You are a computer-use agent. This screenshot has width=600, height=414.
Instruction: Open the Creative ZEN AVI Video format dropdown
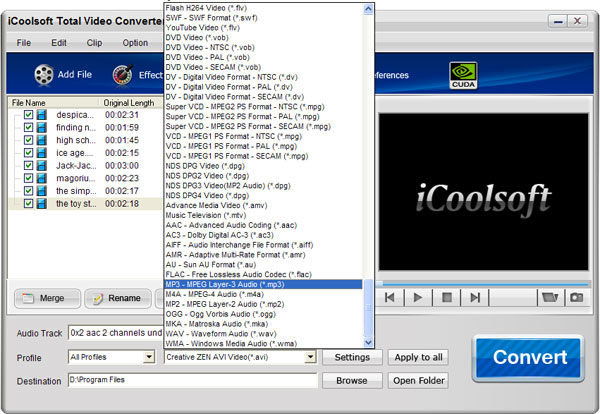(311, 357)
